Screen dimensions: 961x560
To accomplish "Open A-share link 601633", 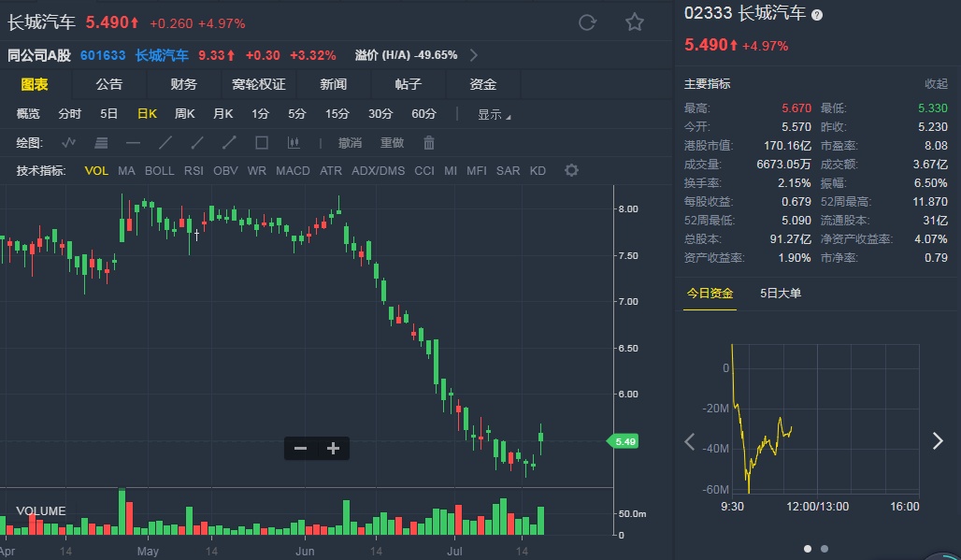I will (x=102, y=55).
